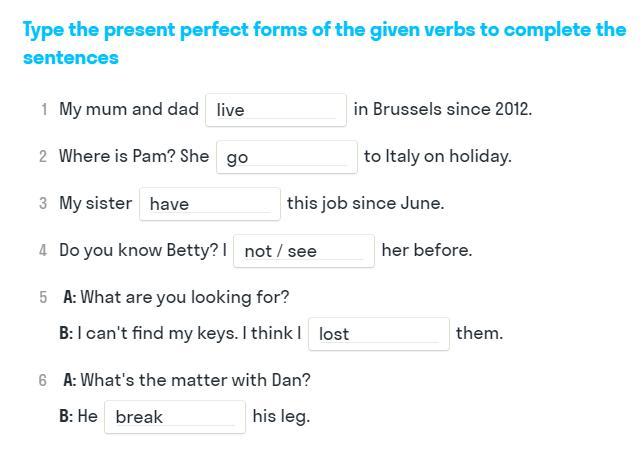642x456 pixels.
Task: Click the sentence number 1
Action: click(44, 110)
